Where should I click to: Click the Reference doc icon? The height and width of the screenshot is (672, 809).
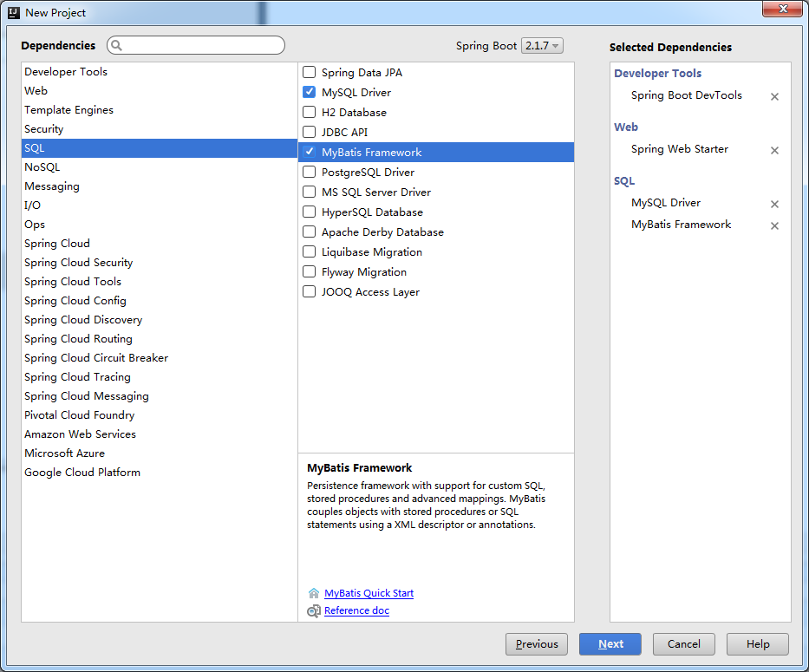(x=314, y=611)
